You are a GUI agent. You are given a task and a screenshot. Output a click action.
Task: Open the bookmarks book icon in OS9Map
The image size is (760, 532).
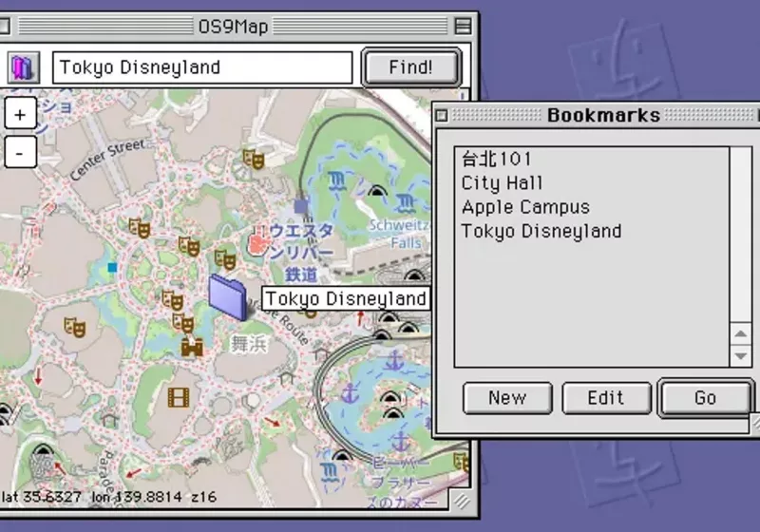(x=23, y=67)
